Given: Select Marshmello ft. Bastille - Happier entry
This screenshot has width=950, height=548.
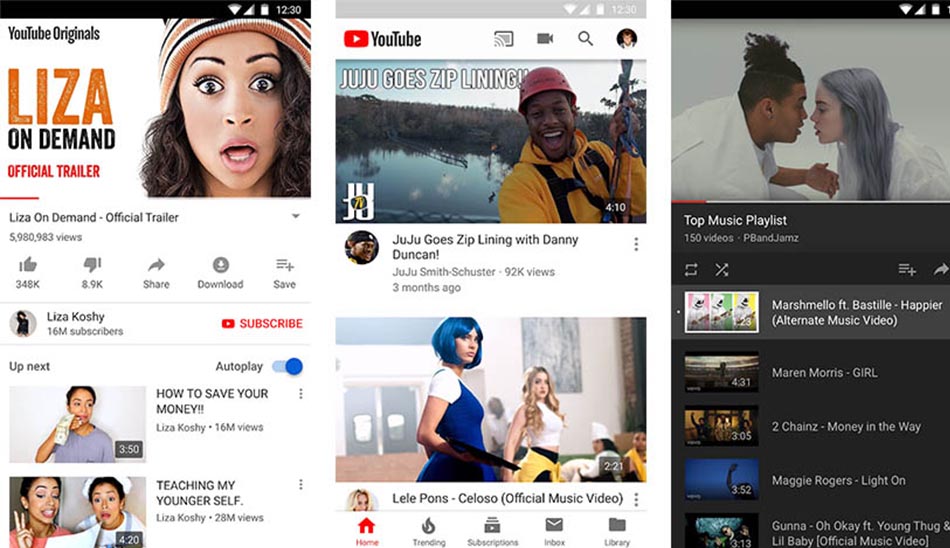Looking at the screenshot, I should 811,312.
